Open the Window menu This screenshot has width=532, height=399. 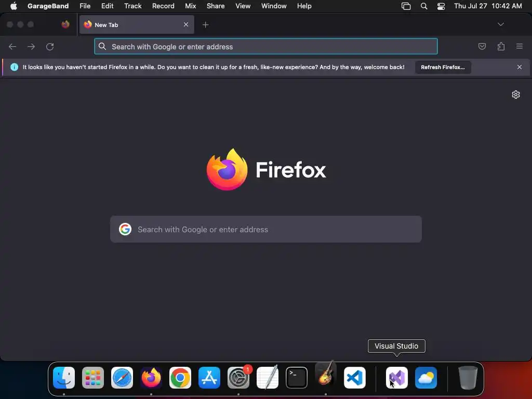tap(274, 6)
